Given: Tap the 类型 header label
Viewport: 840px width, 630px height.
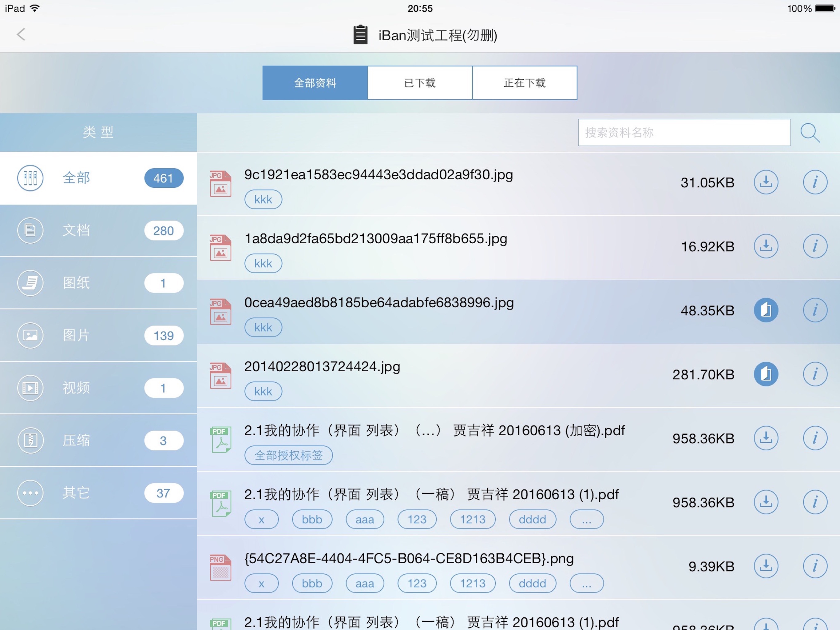Looking at the screenshot, I should (x=98, y=132).
